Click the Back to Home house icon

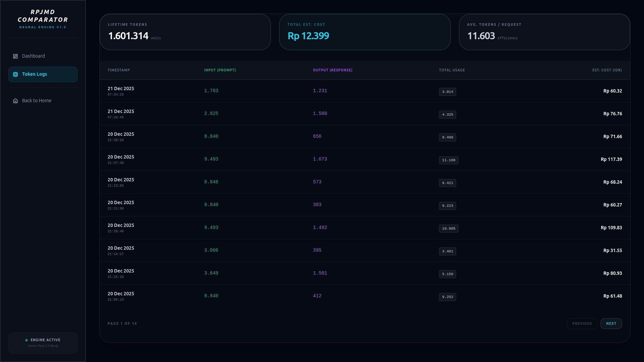click(x=15, y=101)
